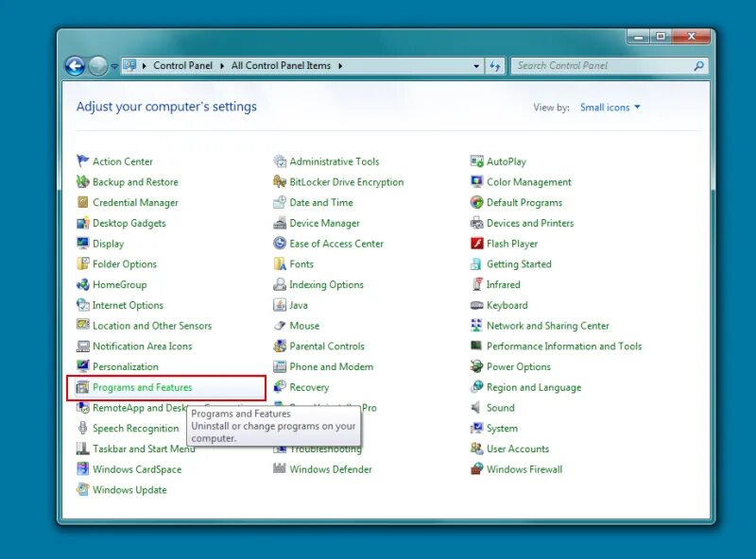Open the Region and Language link

(534, 387)
